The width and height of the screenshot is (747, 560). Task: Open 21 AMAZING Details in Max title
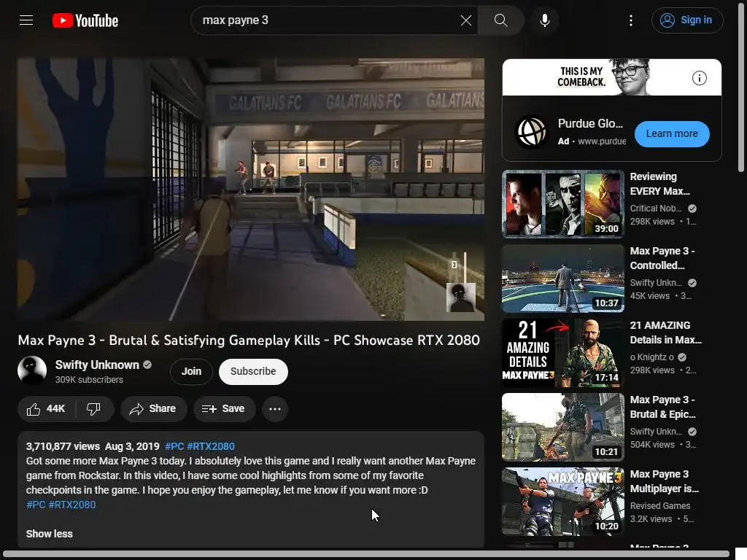[x=665, y=332]
